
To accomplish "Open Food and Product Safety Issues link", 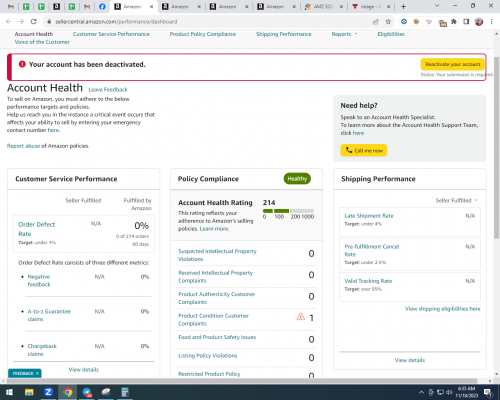I will pyautogui.click(x=217, y=337).
